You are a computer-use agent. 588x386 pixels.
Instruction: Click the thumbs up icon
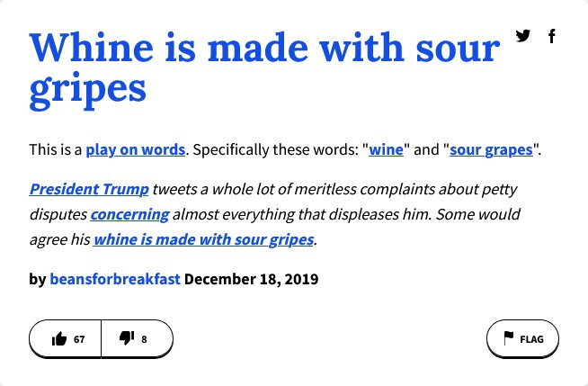(x=59, y=339)
